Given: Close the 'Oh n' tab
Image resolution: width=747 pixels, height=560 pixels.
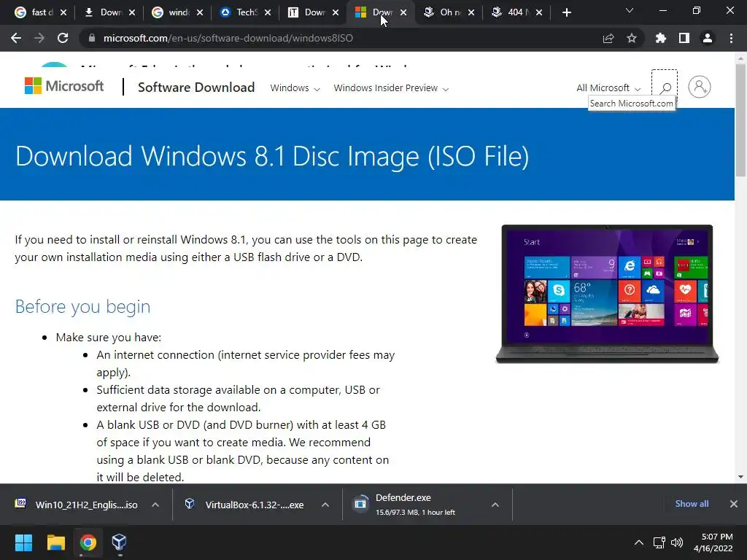Looking at the screenshot, I should 471,12.
